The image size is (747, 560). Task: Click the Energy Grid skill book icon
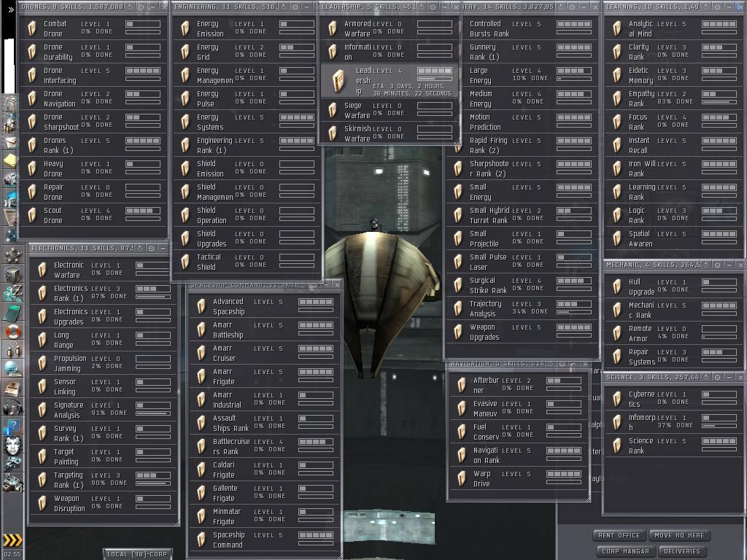[185, 52]
